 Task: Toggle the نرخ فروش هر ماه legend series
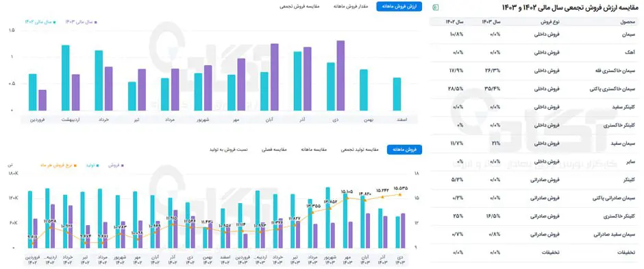point(58,165)
